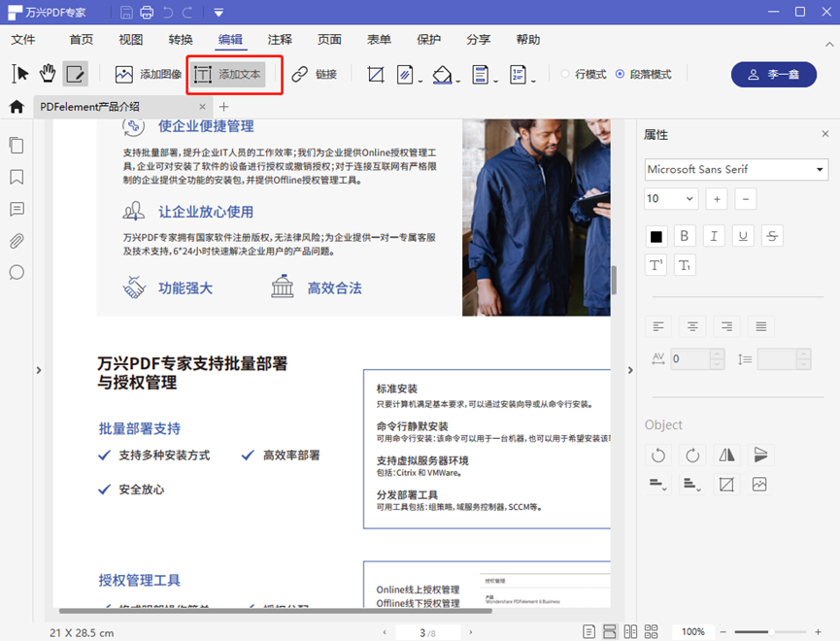The image size is (840, 641).
Task: Open the Crop Pages tool
Action: (376, 74)
